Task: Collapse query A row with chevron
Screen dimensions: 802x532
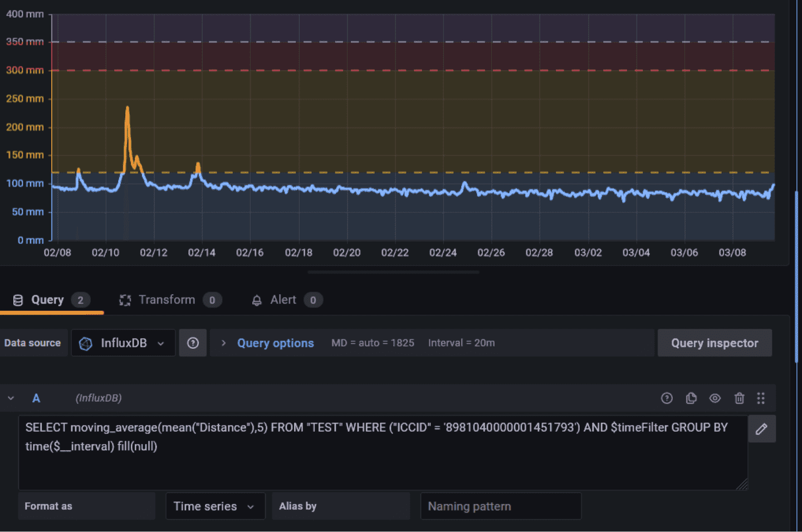Action: (x=11, y=398)
